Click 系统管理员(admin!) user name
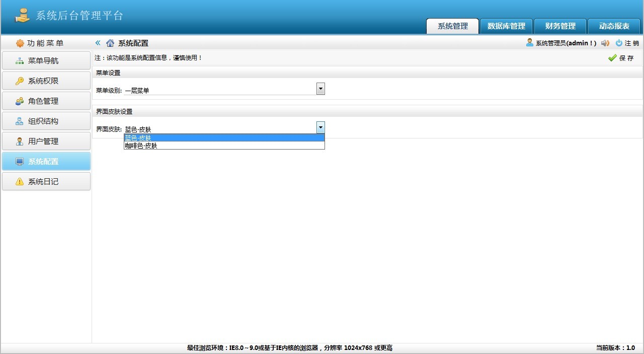 [x=566, y=43]
